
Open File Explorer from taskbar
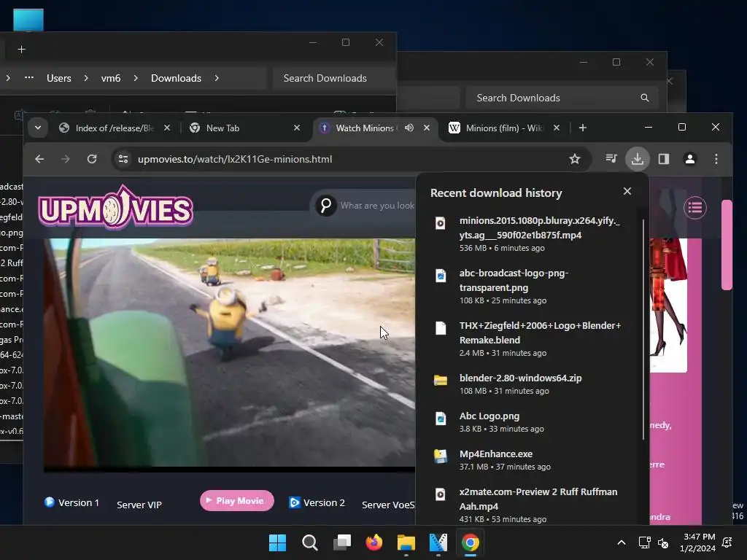[x=406, y=542]
